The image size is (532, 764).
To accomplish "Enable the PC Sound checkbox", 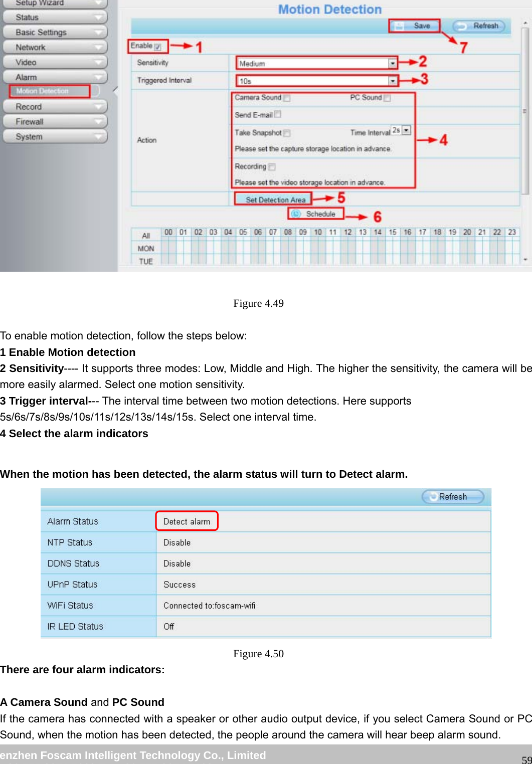I will tap(387, 98).
